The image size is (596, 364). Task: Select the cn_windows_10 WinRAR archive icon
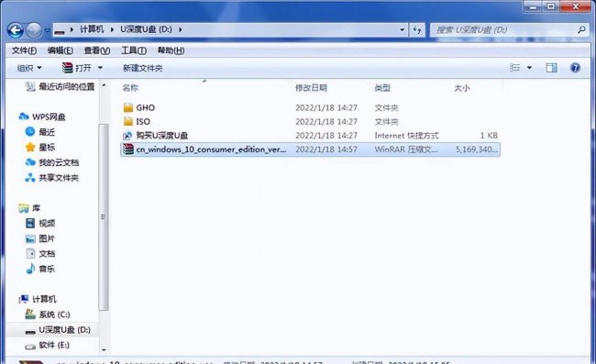128,149
